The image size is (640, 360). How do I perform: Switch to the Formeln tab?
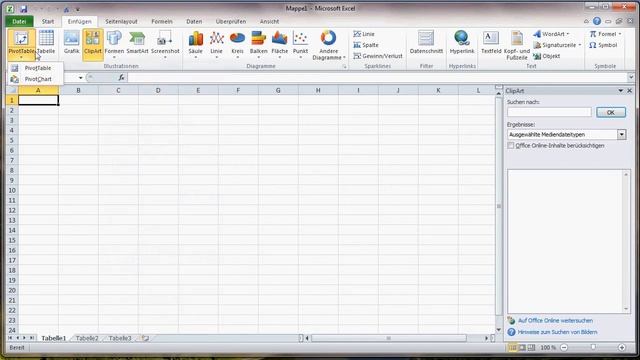point(162,21)
